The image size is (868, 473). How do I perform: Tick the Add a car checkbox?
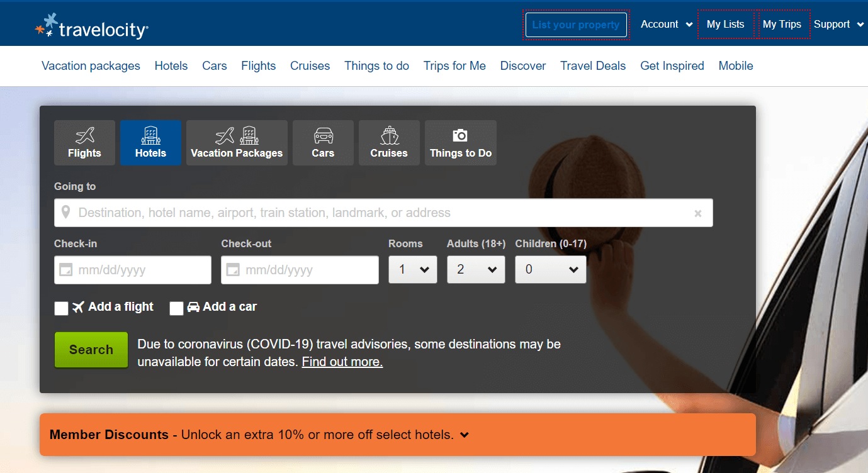click(x=176, y=308)
